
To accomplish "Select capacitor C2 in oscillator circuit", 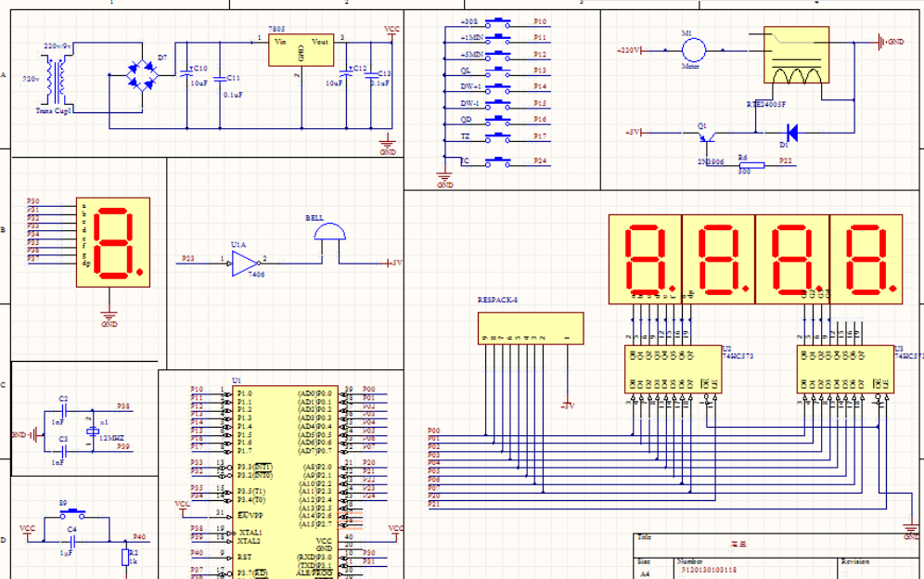I will (64, 412).
